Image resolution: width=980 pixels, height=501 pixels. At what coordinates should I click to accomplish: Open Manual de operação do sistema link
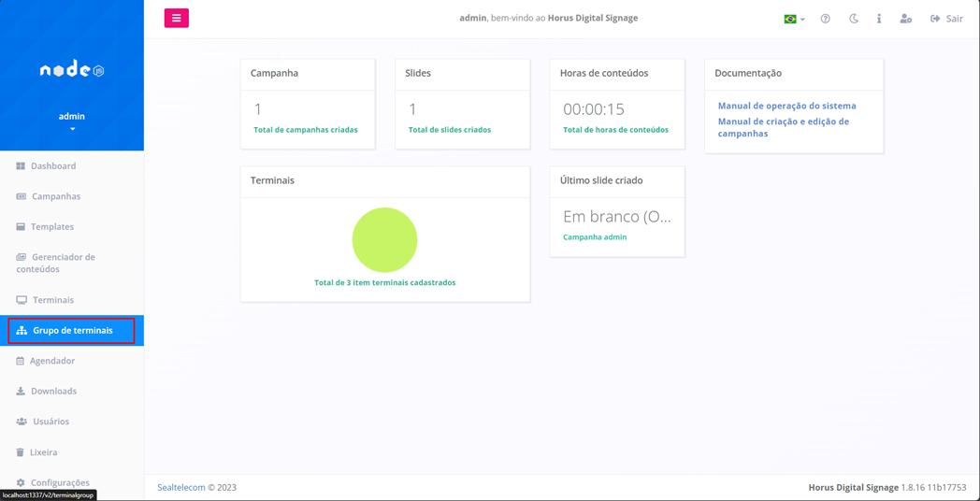pyautogui.click(x=786, y=106)
